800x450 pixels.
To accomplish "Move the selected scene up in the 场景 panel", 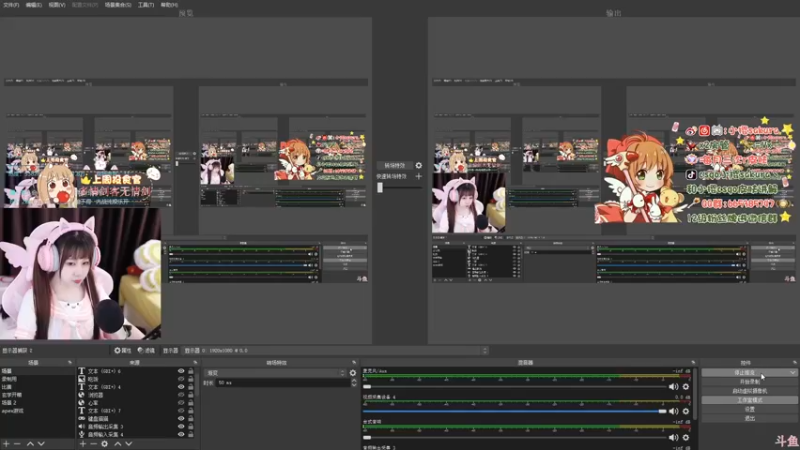I will [x=30, y=444].
